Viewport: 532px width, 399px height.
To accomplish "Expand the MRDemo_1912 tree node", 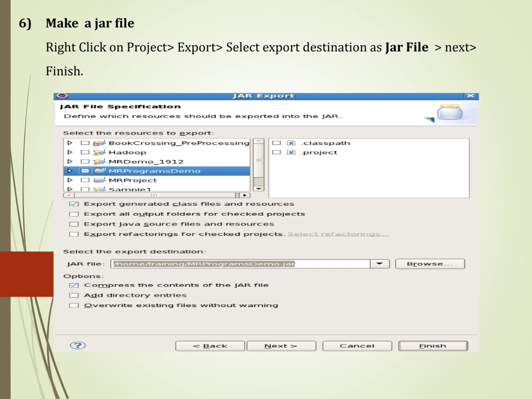I will [70, 161].
